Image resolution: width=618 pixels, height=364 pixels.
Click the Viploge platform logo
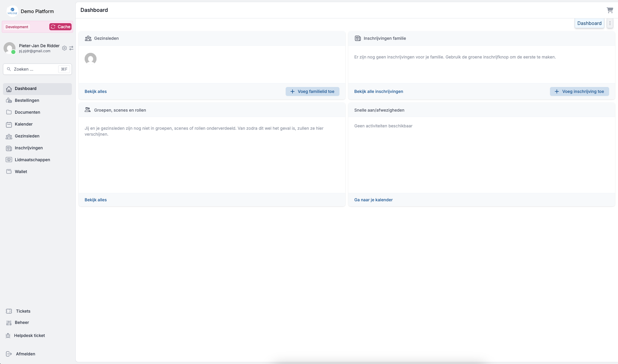[x=12, y=11]
